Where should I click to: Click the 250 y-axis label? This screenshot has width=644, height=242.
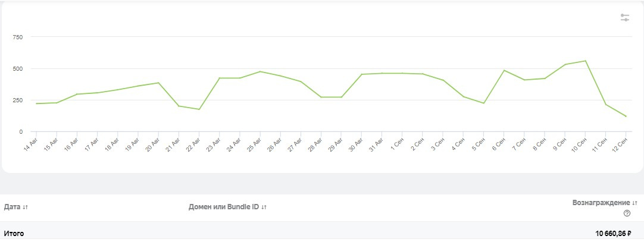(x=17, y=100)
